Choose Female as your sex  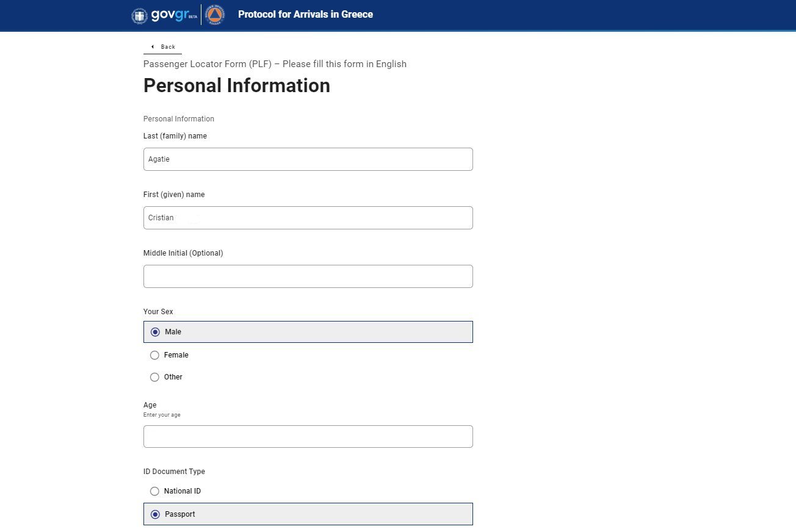(154, 355)
